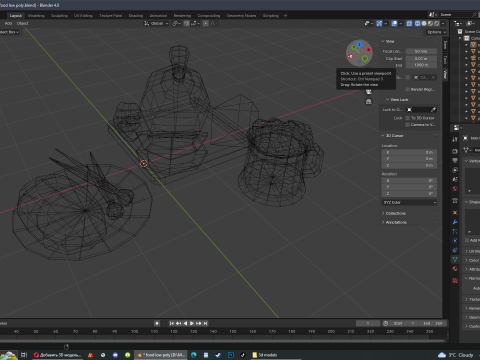The image size is (480, 360).
Task: Edit the timeline End frame field
Action: click(x=433, y=323)
